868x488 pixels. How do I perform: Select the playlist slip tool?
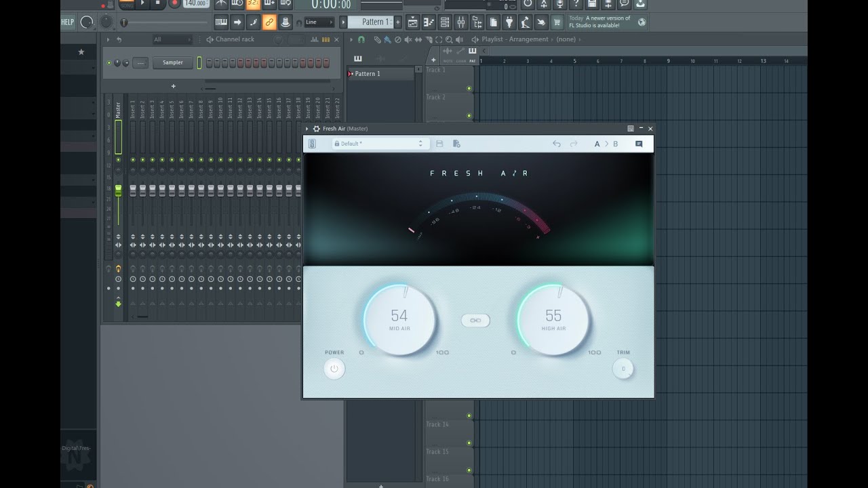(418, 39)
